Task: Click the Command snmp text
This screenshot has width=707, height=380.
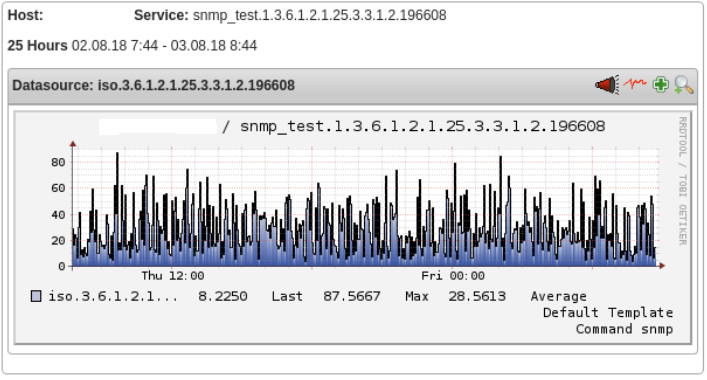Action: [624, 329]
